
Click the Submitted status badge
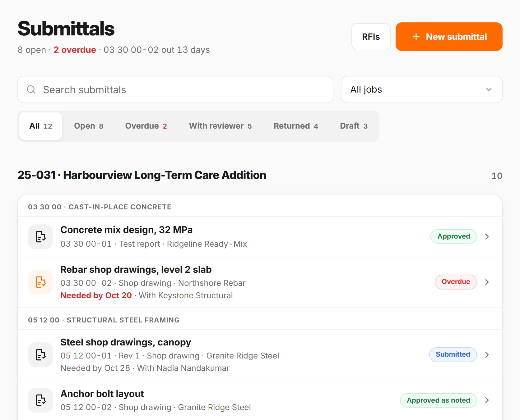click(x=453, y=354)
